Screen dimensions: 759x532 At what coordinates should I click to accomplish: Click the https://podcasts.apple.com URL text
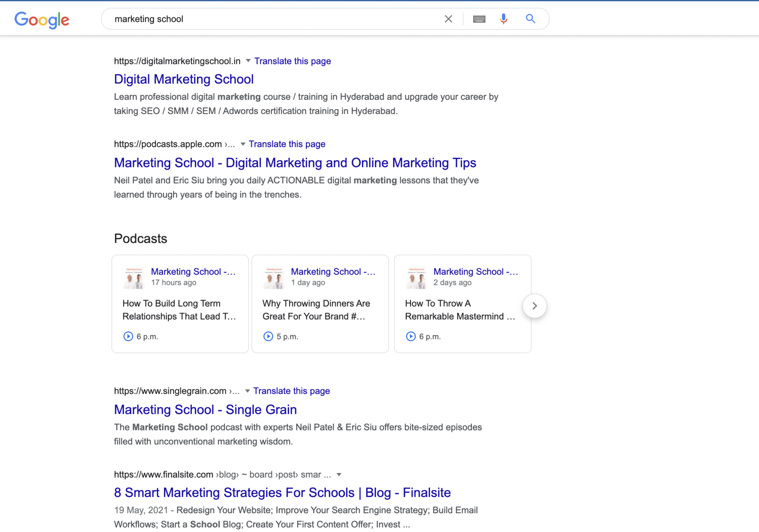click(x=168, y=144)
